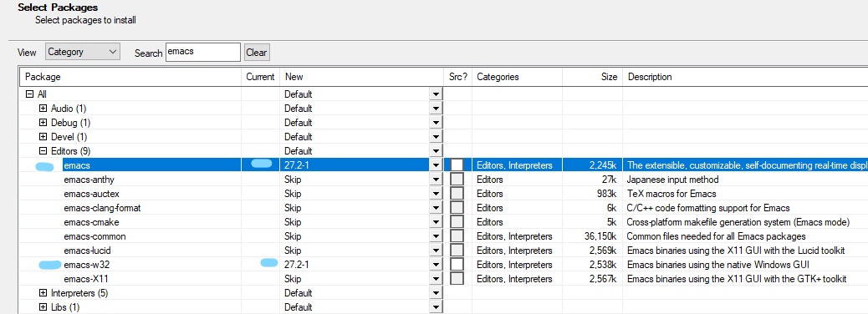Select the emacs-lucid package name
Viewport: 868px width, 314px height.
88,251
